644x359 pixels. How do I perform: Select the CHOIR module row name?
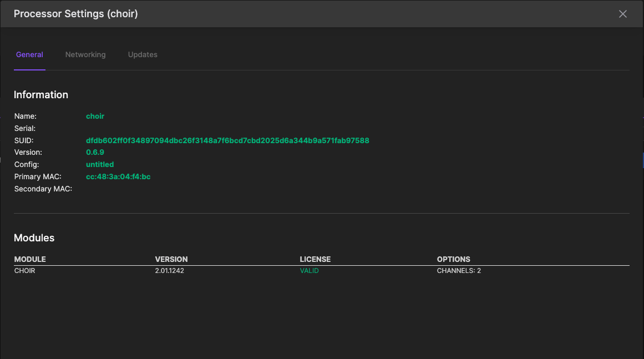(24, 271)
